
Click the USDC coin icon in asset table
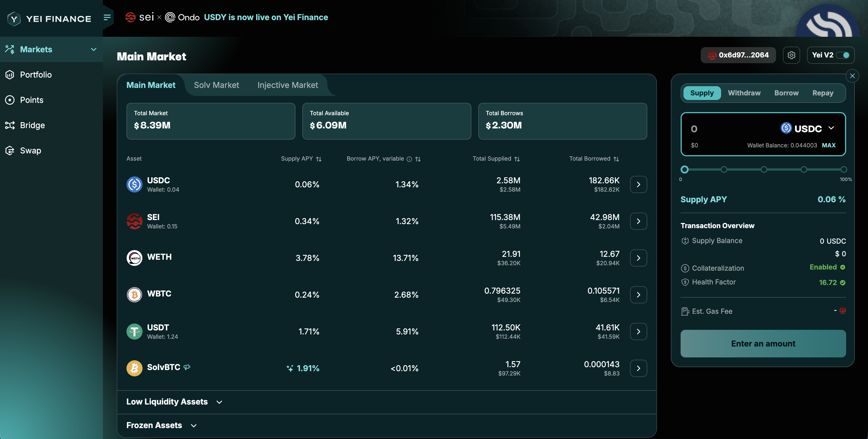pyautogui.click(x=135, y=185)
